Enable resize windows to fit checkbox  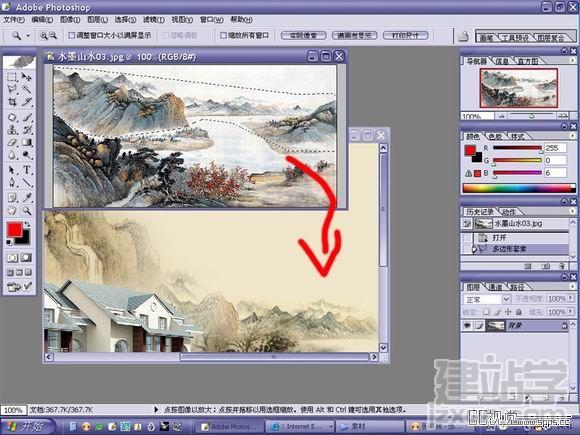tap(72, 36)
